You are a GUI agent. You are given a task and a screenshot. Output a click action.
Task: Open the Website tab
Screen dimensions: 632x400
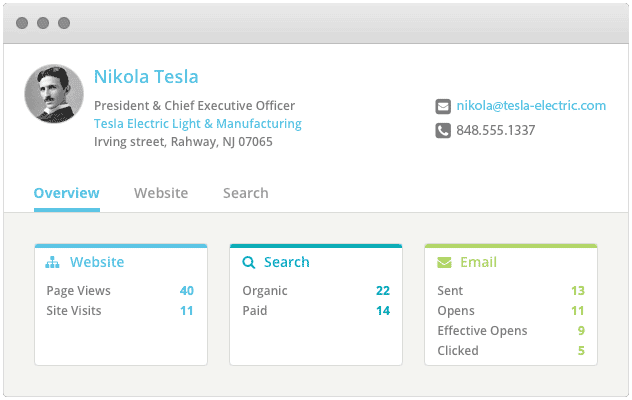click(161, 193)
